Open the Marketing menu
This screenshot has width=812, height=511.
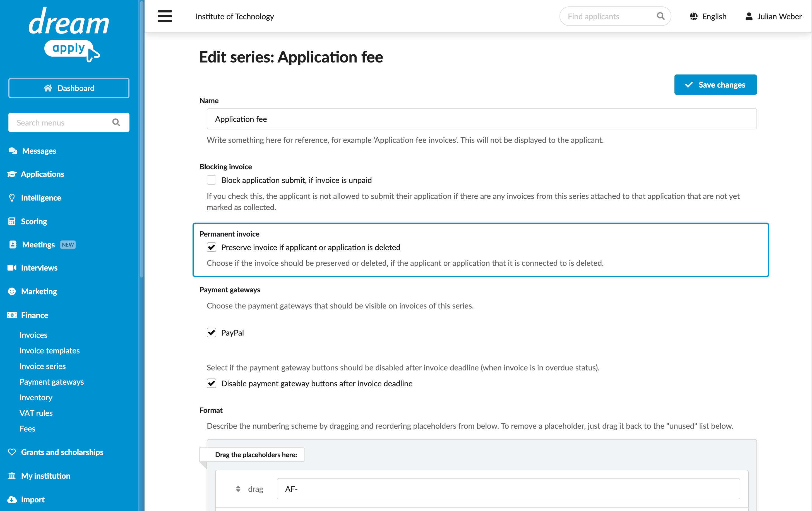(39, 291)
